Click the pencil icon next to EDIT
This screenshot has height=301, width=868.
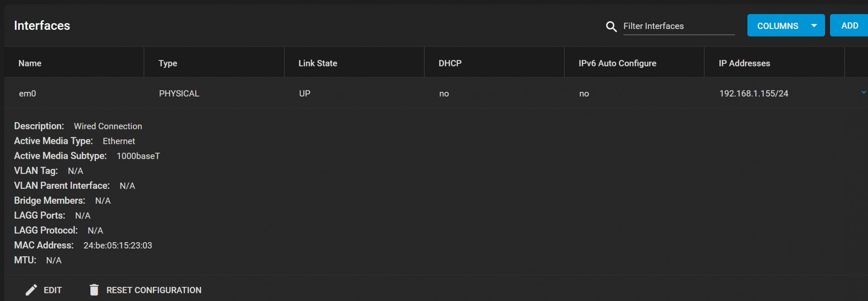pyautogui.click(x=31, y=290)
